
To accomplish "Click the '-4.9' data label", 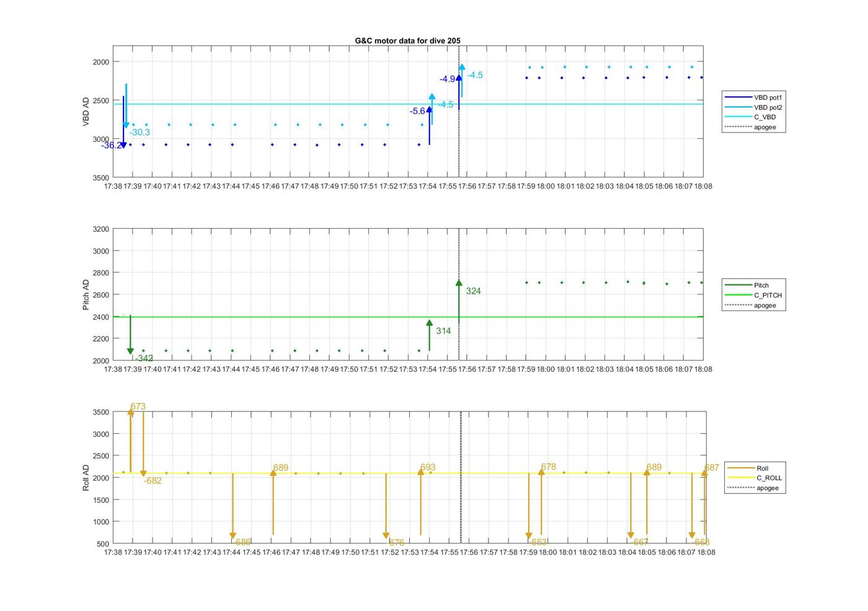I will click(448, 79).
